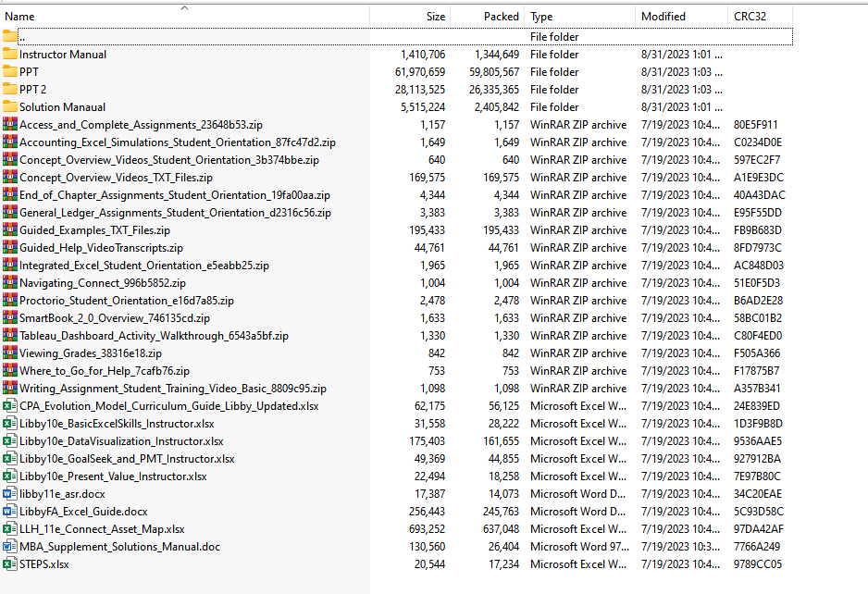Click packed value 2,405,842 of Solution Manaual

(497, 106)
